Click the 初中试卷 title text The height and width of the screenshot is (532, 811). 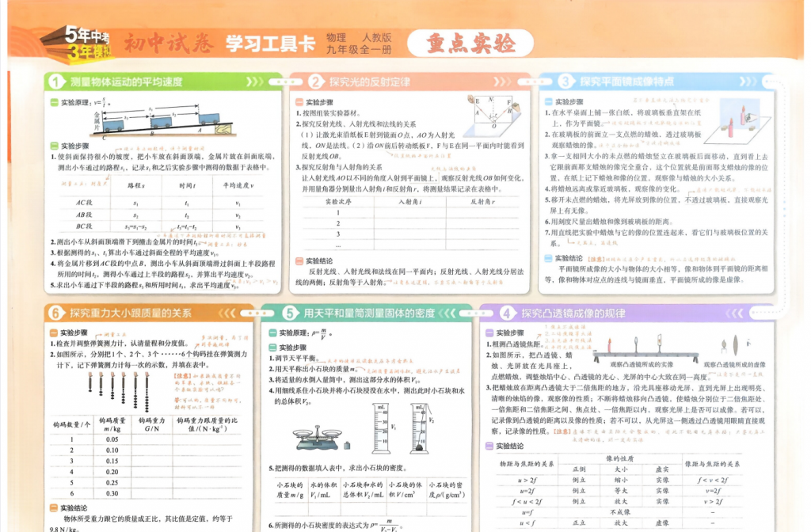169,43
